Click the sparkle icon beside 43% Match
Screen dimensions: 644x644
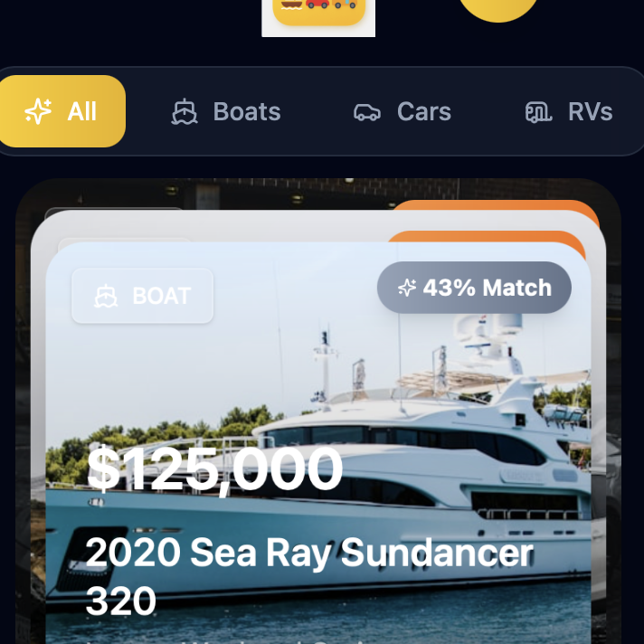(x=407, y=288)
